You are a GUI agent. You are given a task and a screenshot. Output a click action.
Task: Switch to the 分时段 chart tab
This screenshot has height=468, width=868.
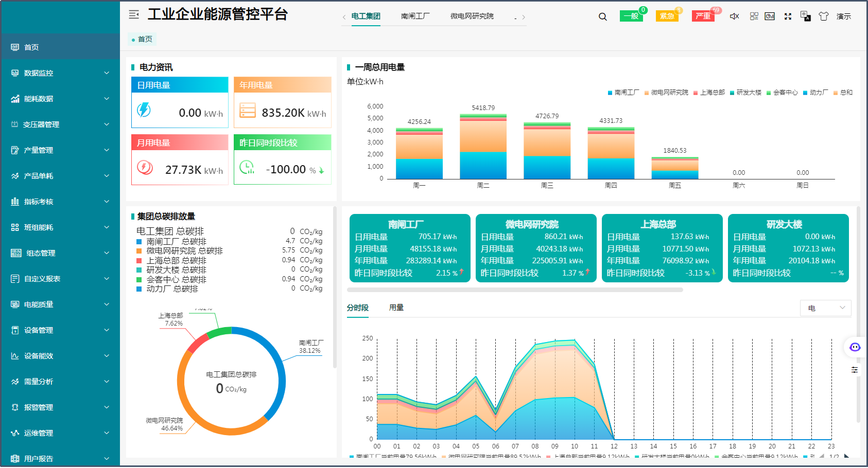point(358,308)
